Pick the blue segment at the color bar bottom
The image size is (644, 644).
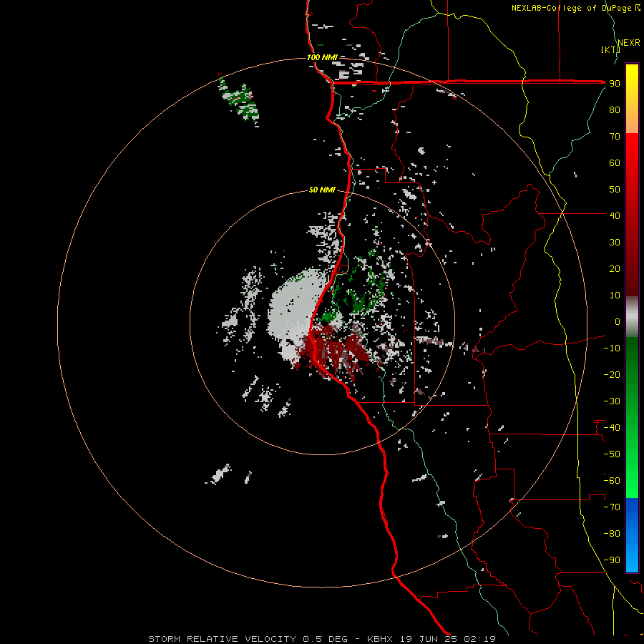(632, 535)
